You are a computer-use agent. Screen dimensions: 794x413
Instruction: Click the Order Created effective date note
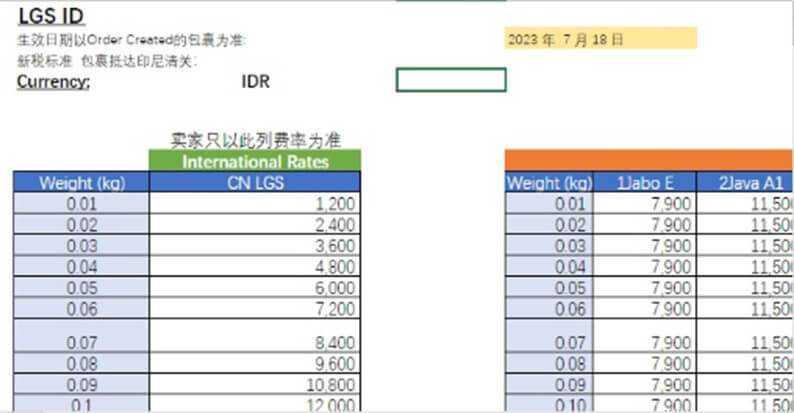point(132,40)
